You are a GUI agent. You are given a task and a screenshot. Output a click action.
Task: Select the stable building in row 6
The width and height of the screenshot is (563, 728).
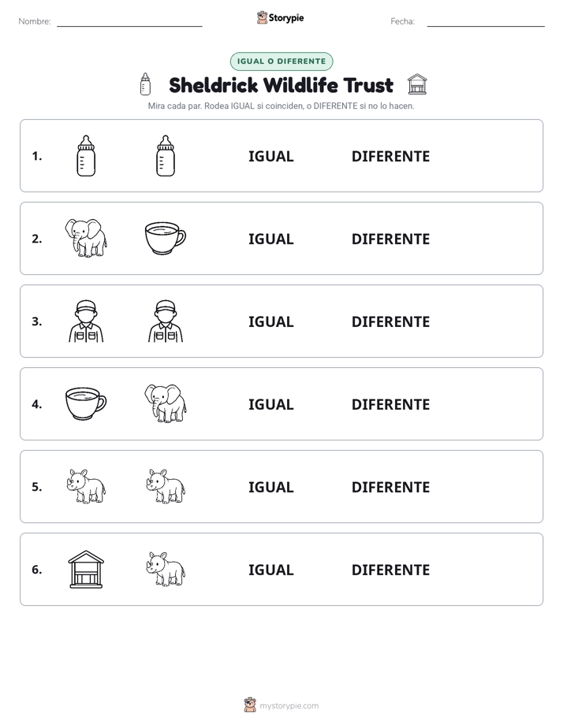[86, 569]
